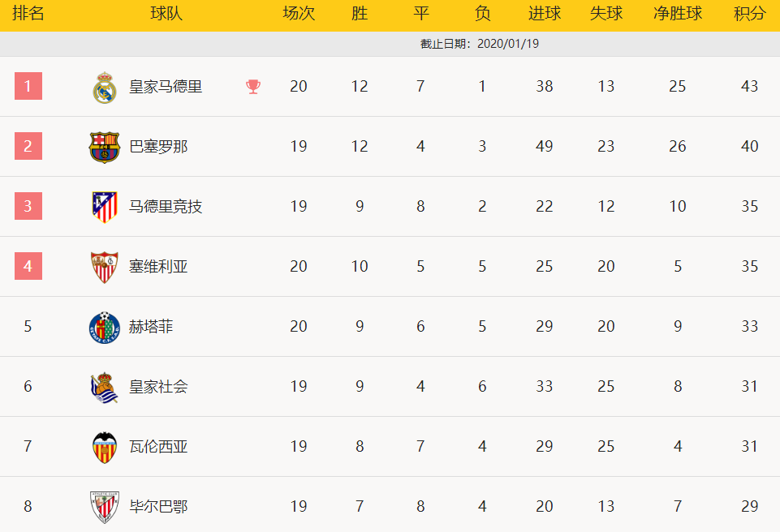Click the red rank 1 badge
Image resolution: width=780 pixels, height=532 pixels.
coord(28,86)
